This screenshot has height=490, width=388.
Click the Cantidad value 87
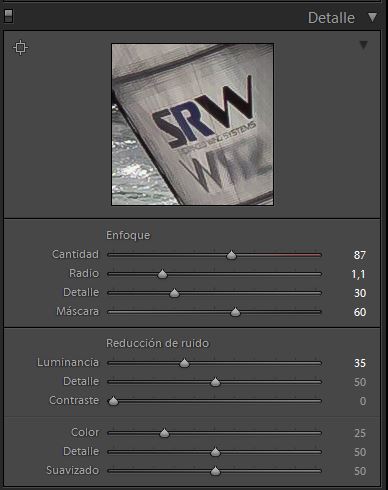click(360, 255)
